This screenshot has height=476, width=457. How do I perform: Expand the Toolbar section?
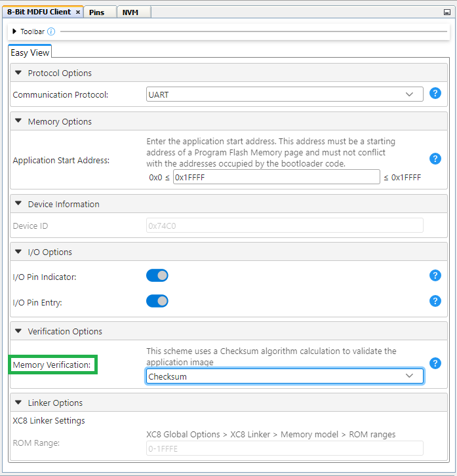click(14, 31)
